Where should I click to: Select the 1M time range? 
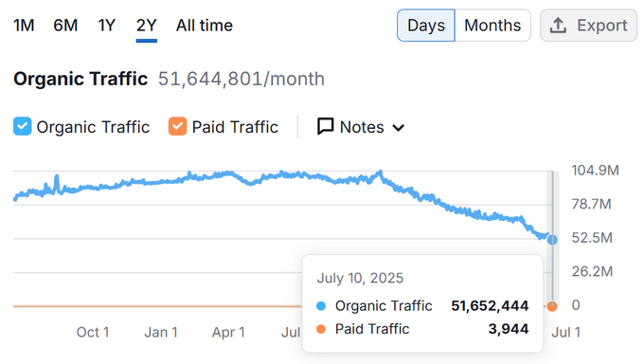pos(24,26)
